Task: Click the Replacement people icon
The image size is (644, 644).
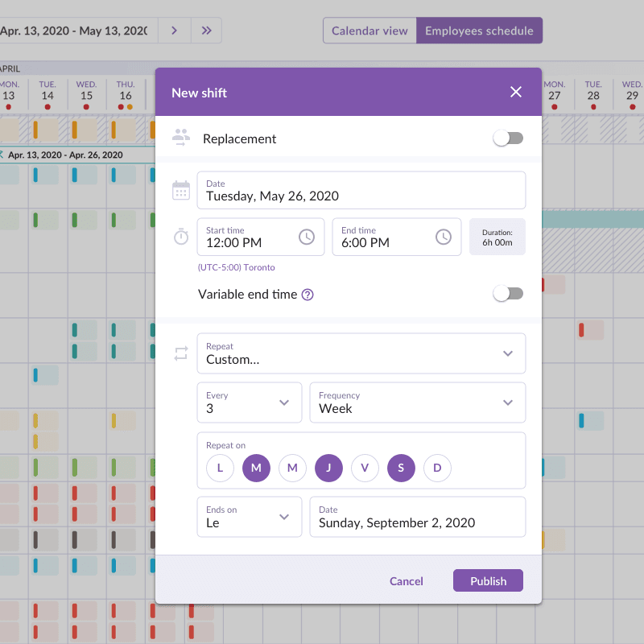Action: pos(180,138)
